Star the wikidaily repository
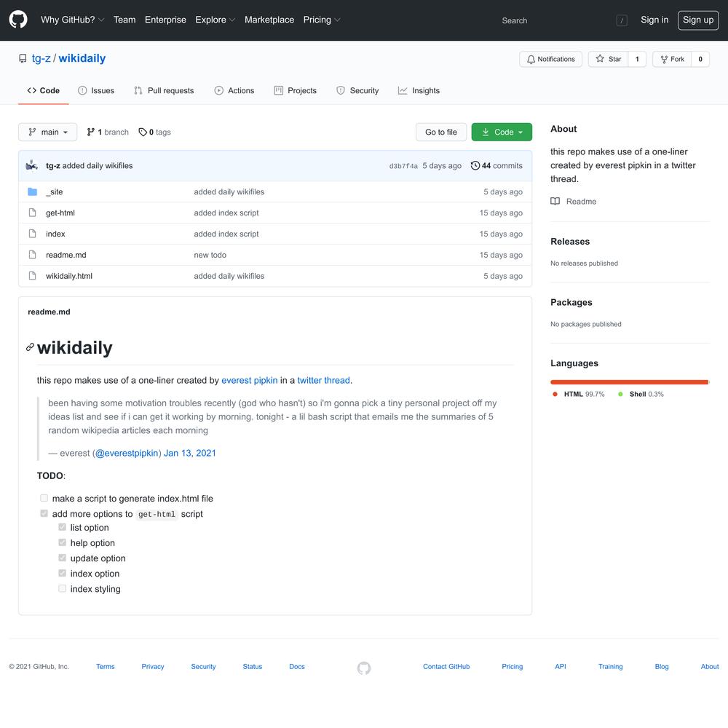728x728 pixels. click(x=608, y=59)
